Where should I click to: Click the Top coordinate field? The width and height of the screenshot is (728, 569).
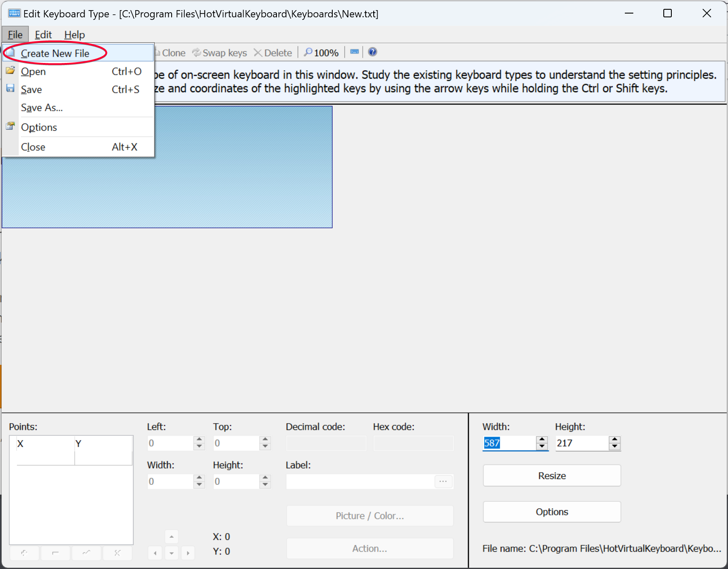236,443
